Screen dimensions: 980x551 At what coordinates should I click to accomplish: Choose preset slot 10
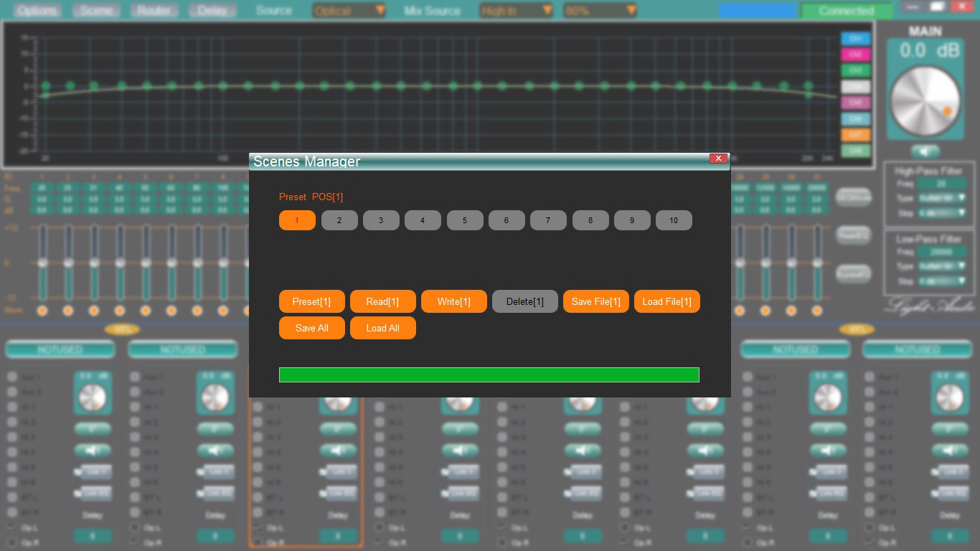click(674, 220)
